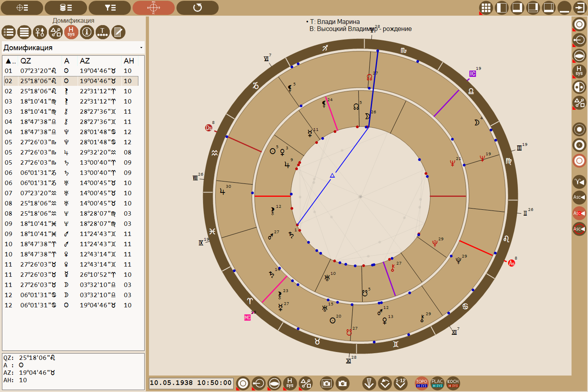Open the filter list menu at top
The height and width of the screenshot is (392, 588).
(110, 7)
